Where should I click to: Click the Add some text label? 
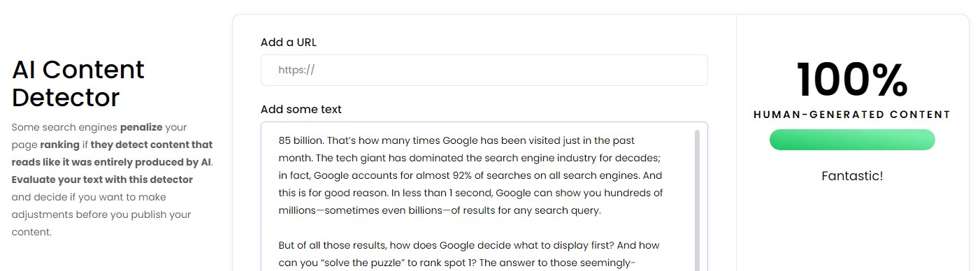pyautogui.click(x=301, y=109)
